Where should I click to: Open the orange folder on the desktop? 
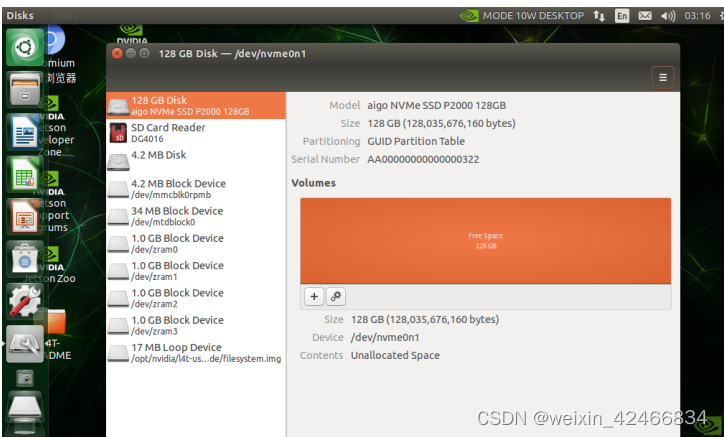(x=56, y=321)
